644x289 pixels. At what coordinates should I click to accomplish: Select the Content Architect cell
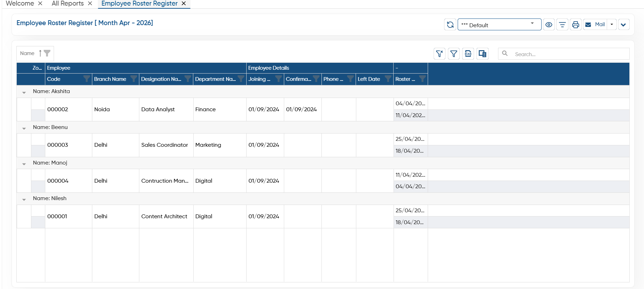pyautogui.click(x=166, y=216)
